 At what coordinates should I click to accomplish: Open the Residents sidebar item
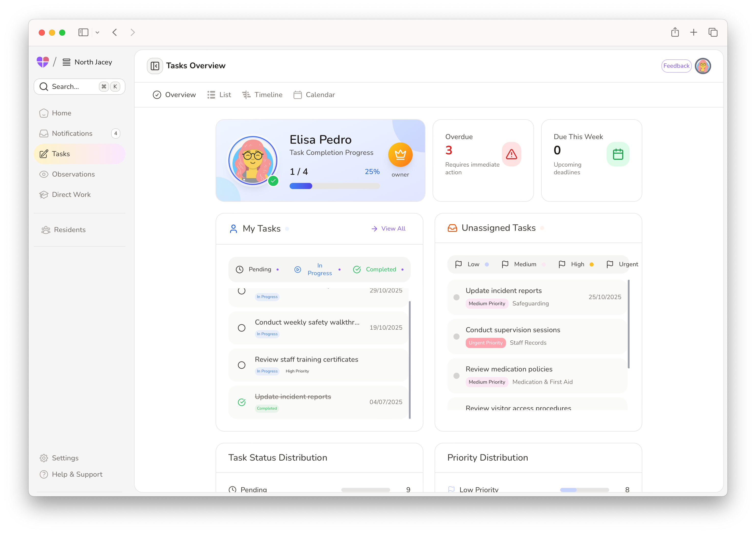[70, 230]
